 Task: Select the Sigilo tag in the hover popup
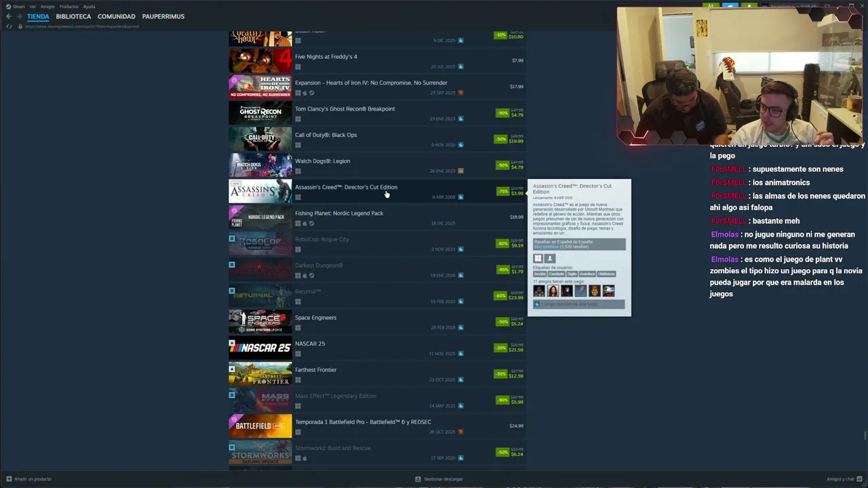(572, 274)
